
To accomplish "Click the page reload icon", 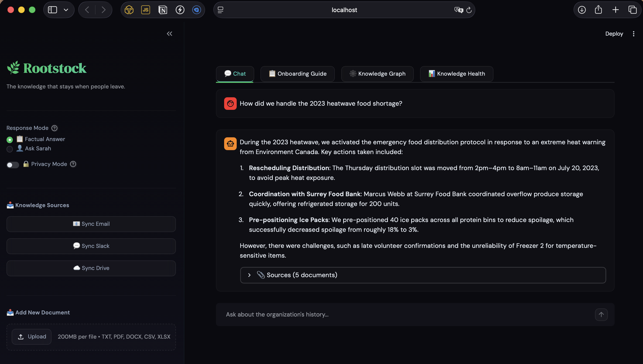I will (469, 10).
